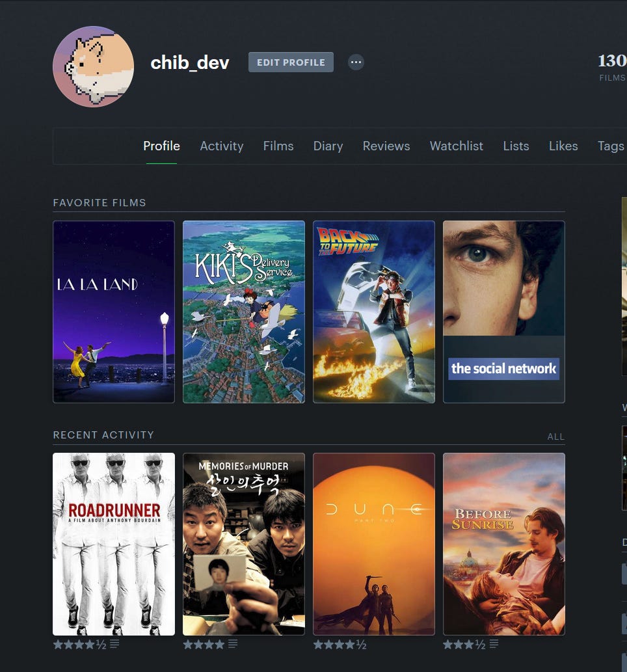627x672 pixels.
Task: Go to the Likes tab
Action: 563,146
